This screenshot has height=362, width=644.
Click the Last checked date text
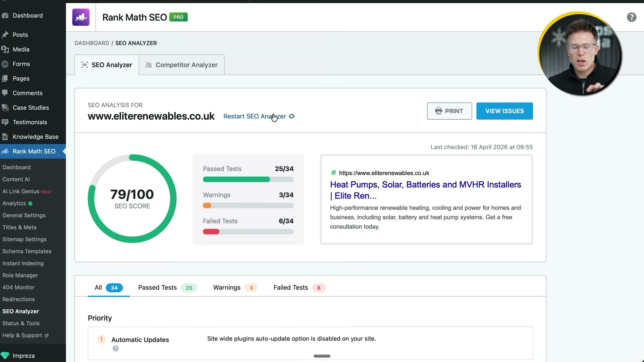pyautogui.click(x=481, y=147)
